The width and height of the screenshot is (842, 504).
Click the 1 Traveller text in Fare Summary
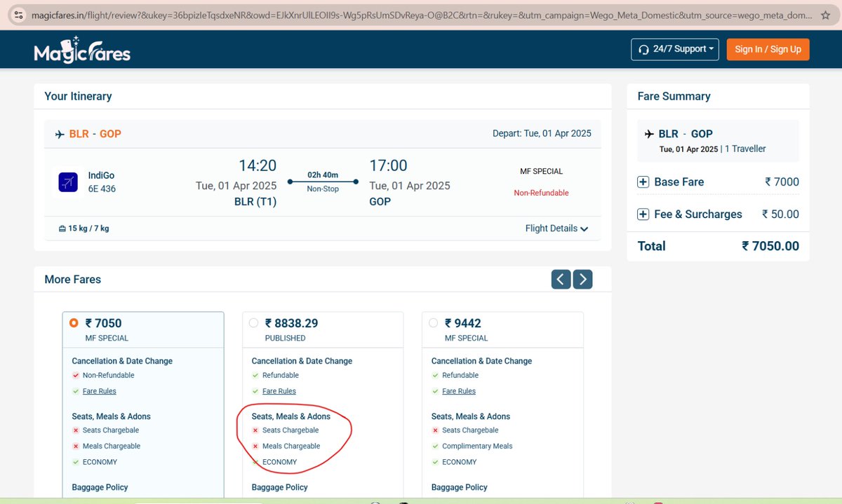click(745, 149)
